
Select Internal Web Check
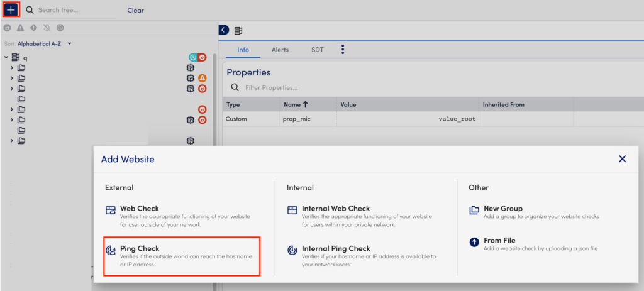pyautogui.click(x=336, y=209)
